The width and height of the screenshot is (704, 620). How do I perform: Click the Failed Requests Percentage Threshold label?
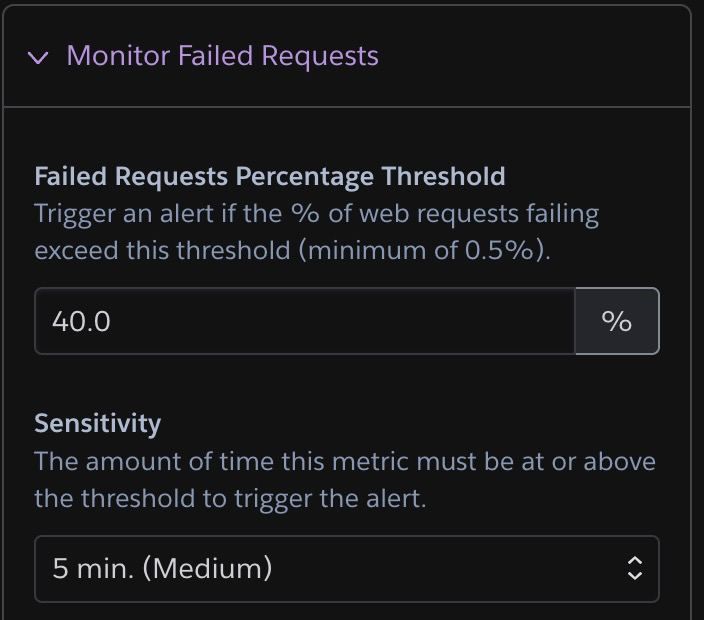coord(269,177)
